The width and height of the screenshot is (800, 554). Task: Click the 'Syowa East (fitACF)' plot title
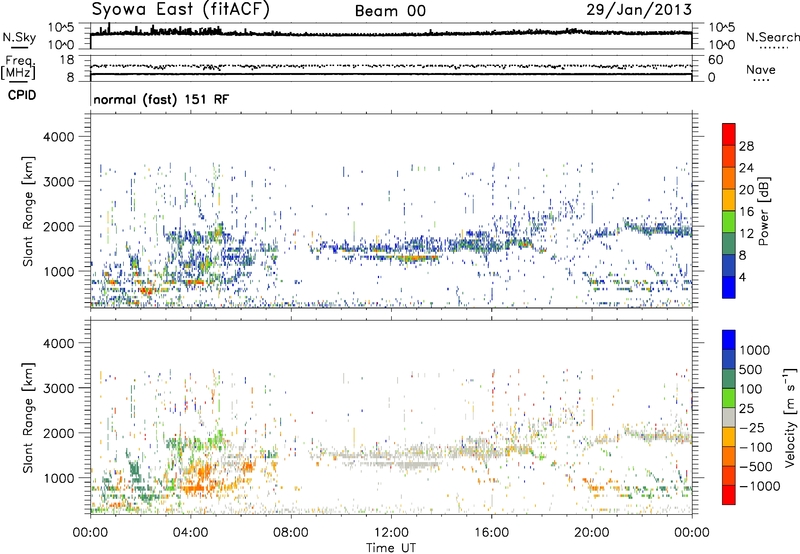181,9
